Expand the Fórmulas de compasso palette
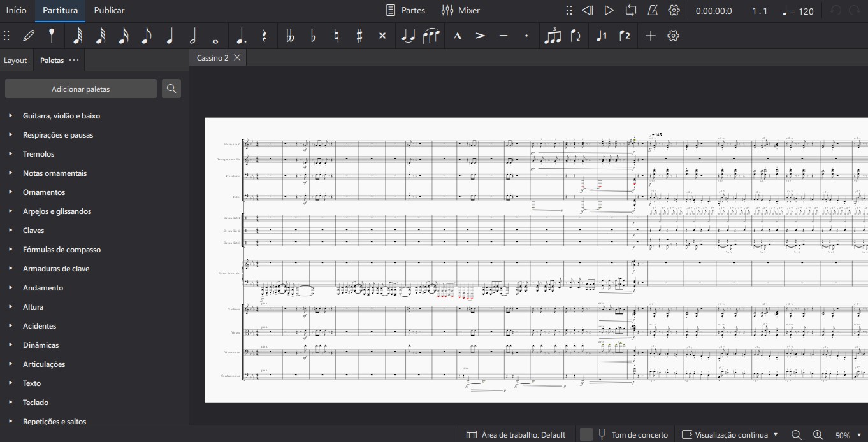 (10, 250)
